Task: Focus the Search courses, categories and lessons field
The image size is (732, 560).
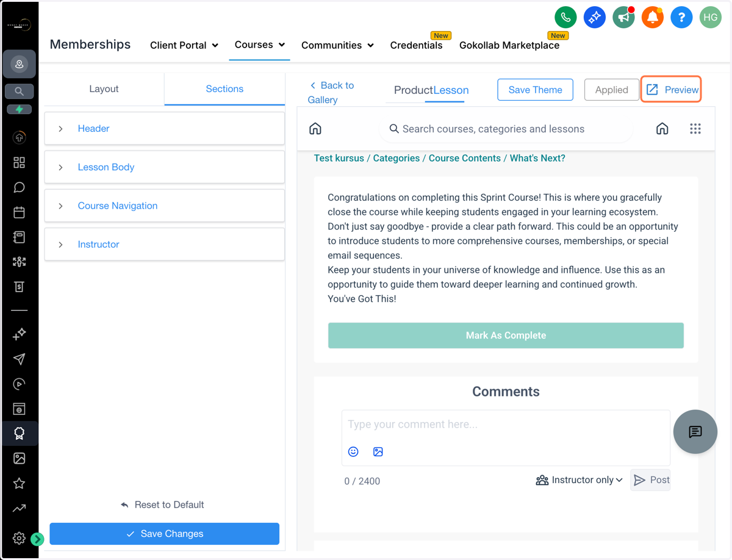Action: click(x=506, y=129)
